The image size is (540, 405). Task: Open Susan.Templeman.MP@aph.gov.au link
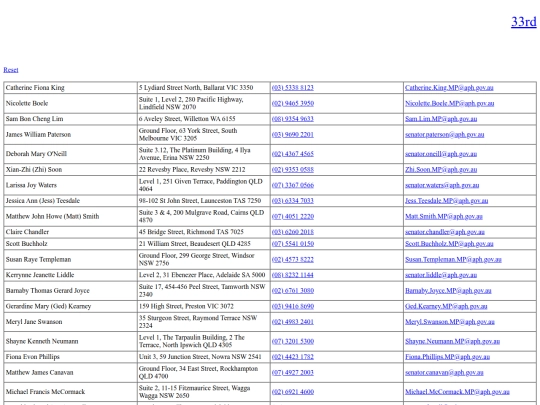(x=453, y=260)
